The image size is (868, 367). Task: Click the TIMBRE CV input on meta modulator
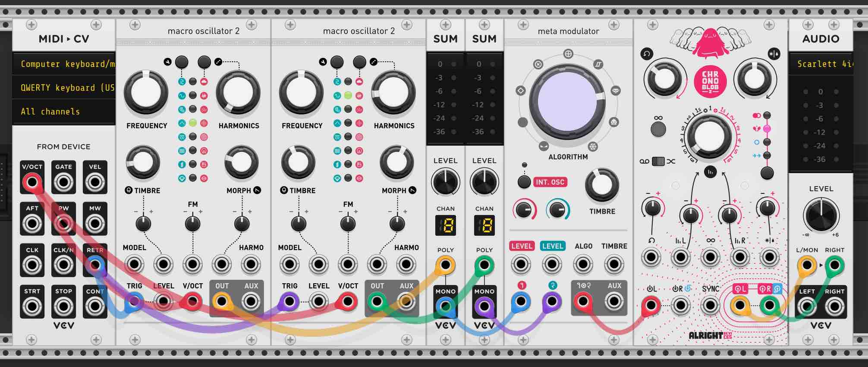click(614, 264)
